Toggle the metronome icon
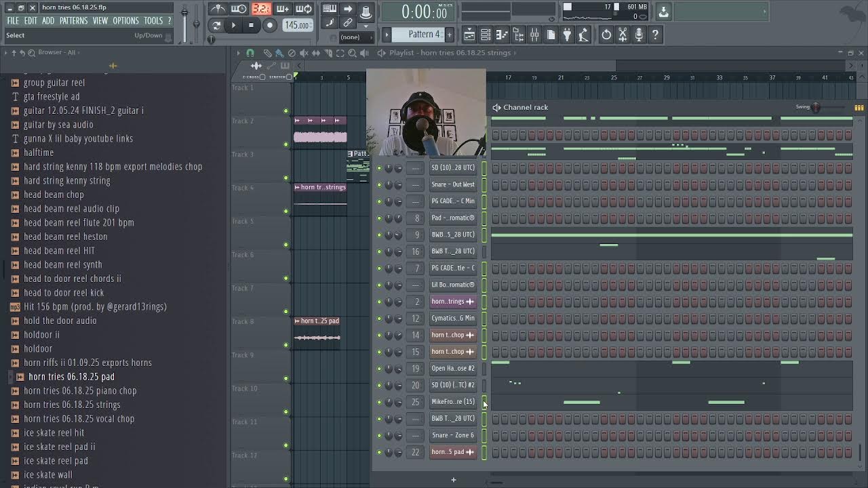 [x=218, y=9]
